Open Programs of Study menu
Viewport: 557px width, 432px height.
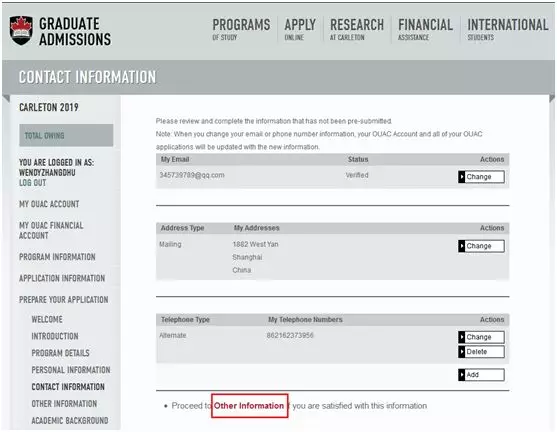tap(241, 29)
